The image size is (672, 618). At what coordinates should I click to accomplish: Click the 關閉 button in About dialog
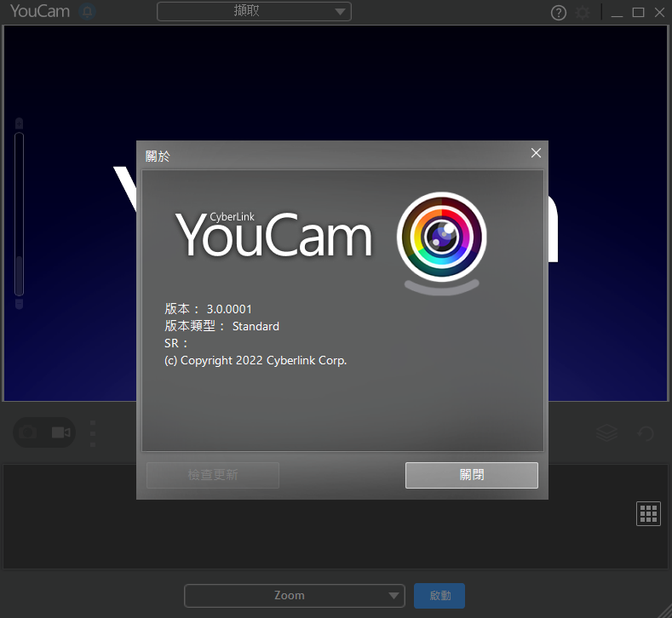coord(472,475)
